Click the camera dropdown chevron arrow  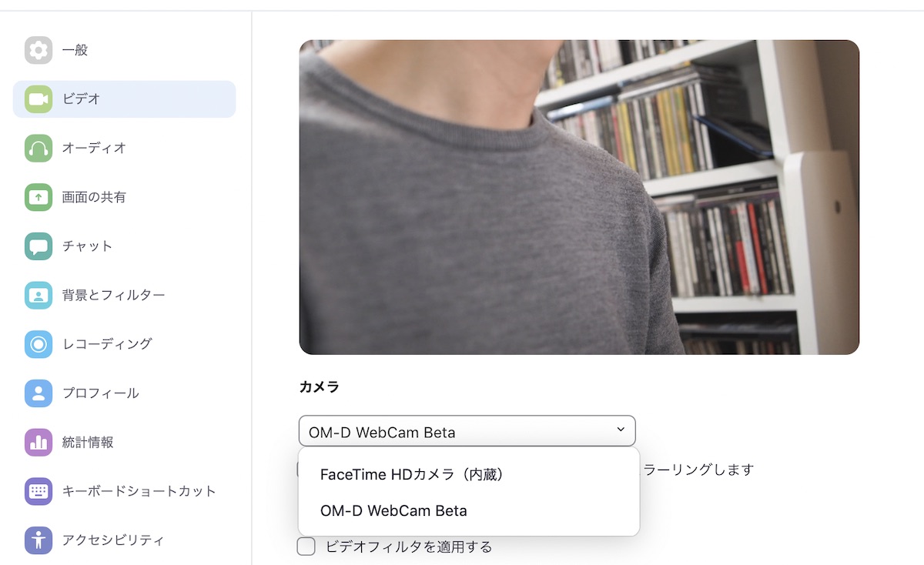[621, 430]
